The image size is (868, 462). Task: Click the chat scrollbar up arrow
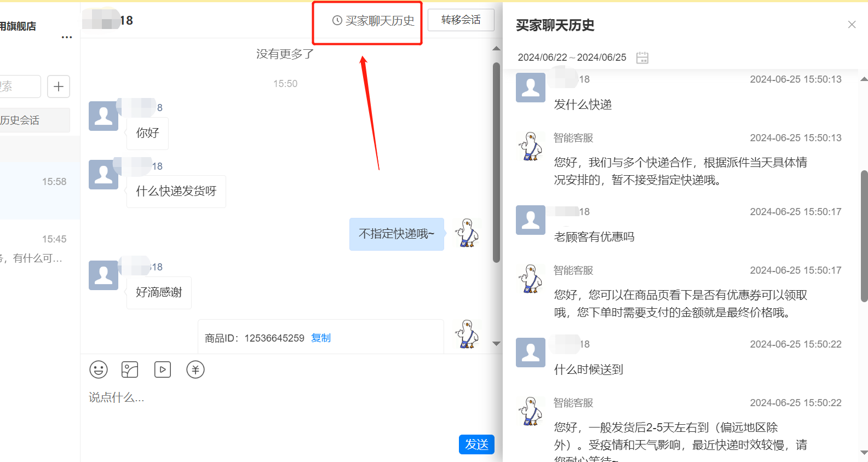pyautogui.click(x=497, y=49)
